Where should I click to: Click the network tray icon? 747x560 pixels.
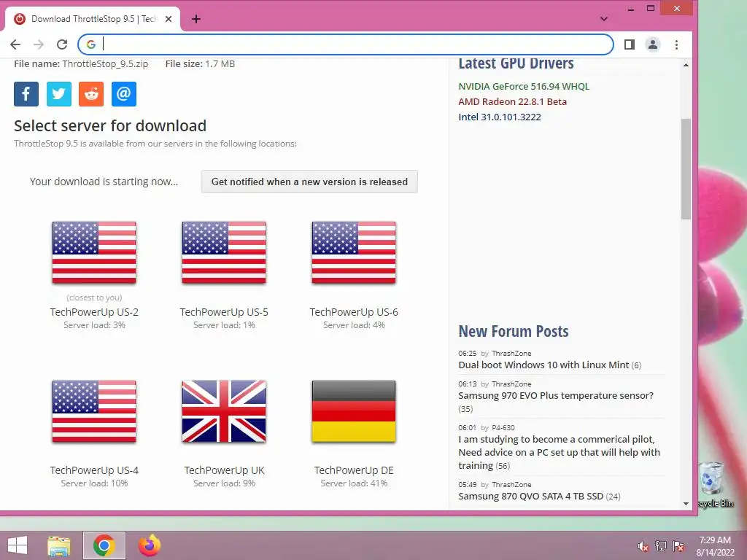click(661, 546)
